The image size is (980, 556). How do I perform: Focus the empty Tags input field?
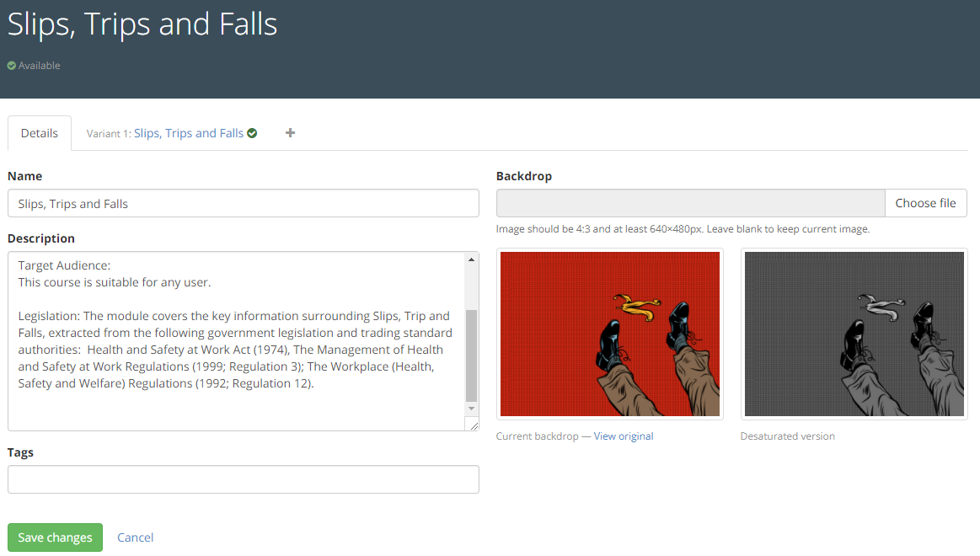[243, 479]
